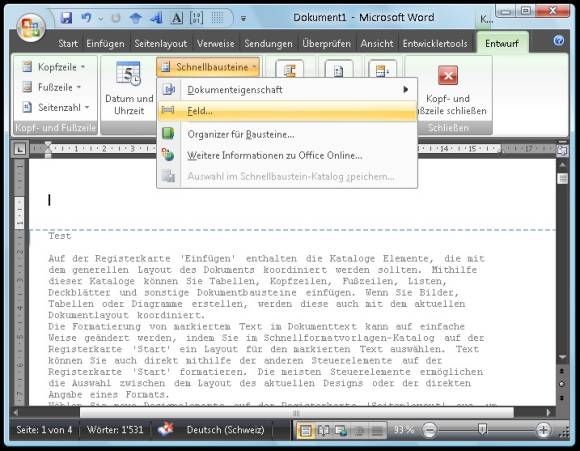This screenshot has width=580, height=451.
Task: Collapse the Schnellbausteine dropdown button
Action: tap(208, 67)
